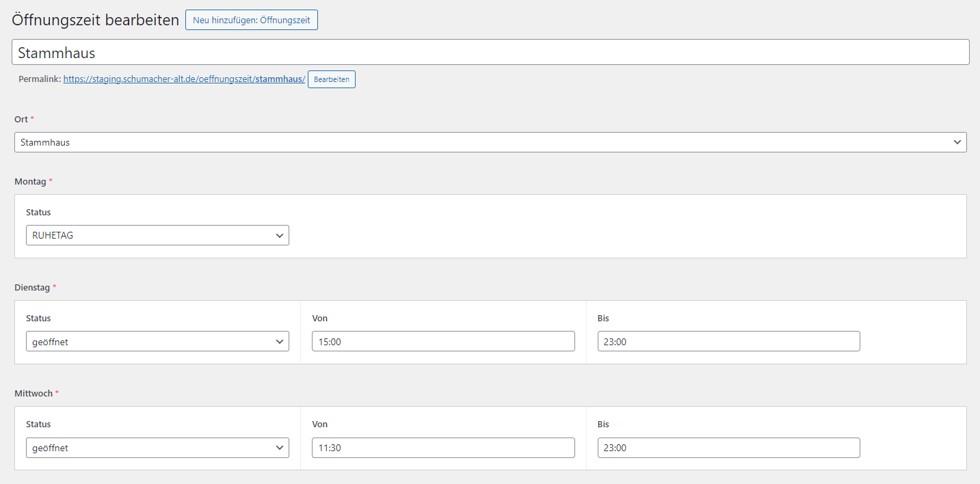Click the "Bis" label in Mittwoch section

pos(603,425)
